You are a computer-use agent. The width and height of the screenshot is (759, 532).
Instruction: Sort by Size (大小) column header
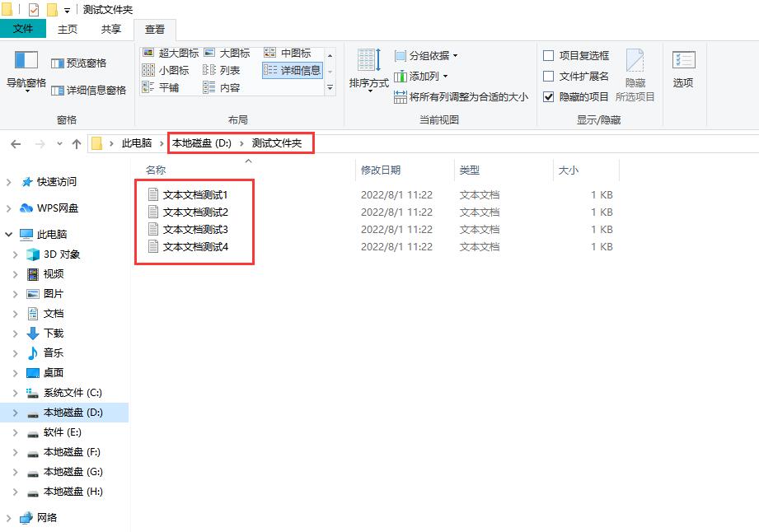coord(586,170)
